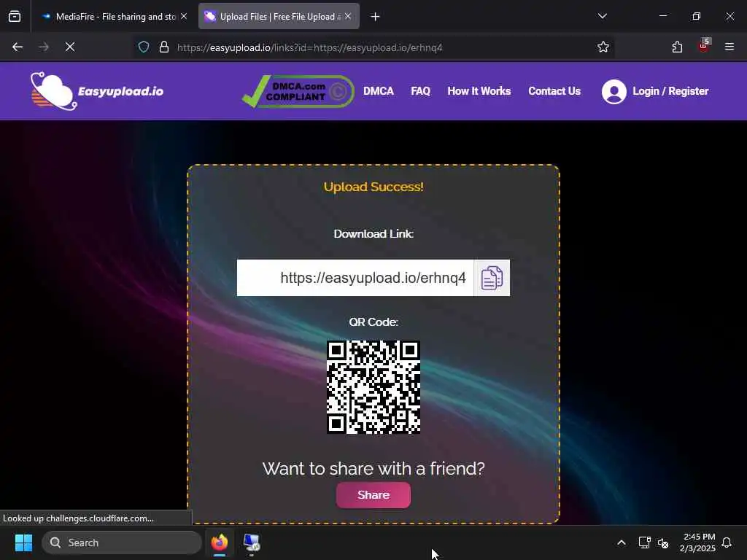Click the Firefox taskbar icon
Screen dimensions: 747x560
point(219,542)
